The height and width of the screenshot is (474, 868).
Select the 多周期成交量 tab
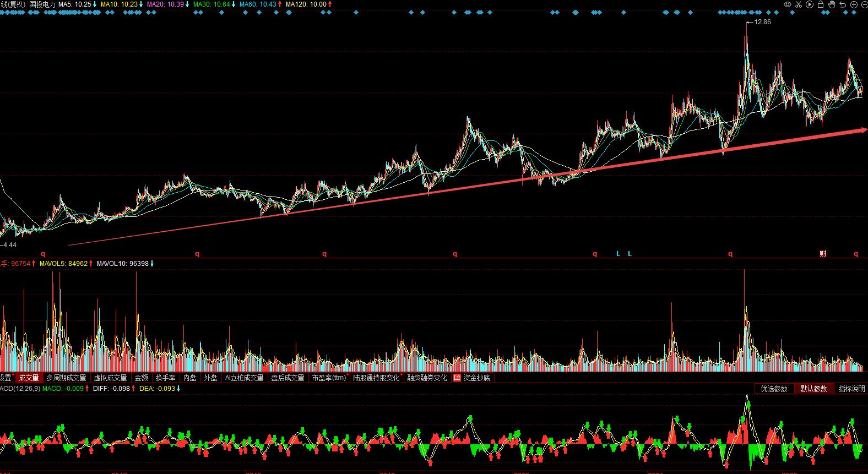point(66,378)
